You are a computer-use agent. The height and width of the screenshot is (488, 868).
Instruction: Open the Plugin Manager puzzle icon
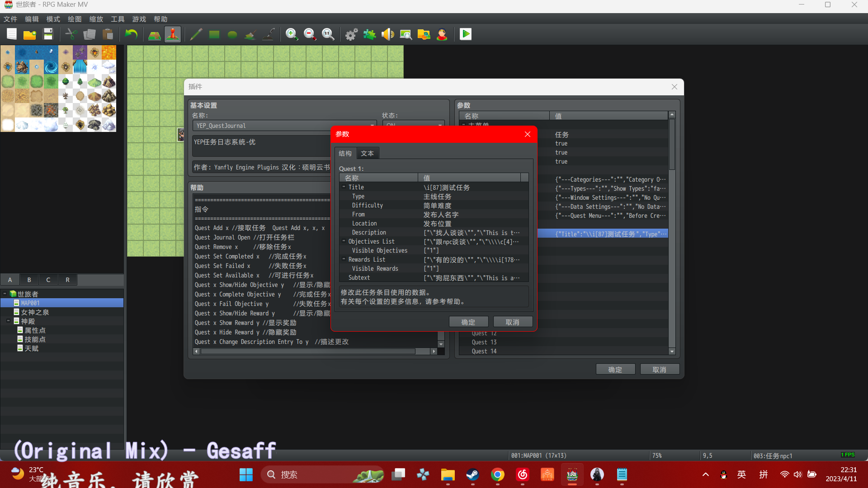369,34
